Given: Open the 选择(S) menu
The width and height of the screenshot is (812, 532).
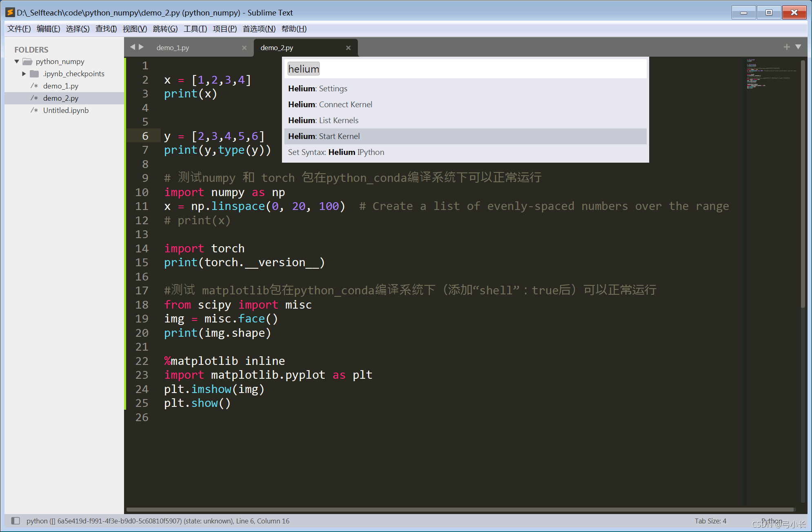Looking at the screenshot, I should (x=78, y=29).
